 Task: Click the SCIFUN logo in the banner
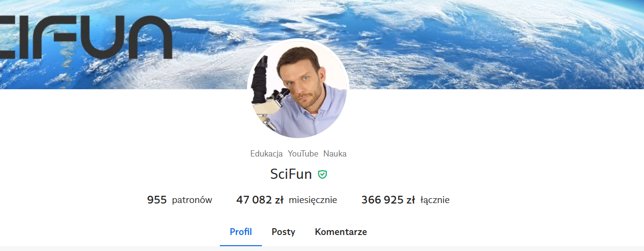click(x=86, y=38)
